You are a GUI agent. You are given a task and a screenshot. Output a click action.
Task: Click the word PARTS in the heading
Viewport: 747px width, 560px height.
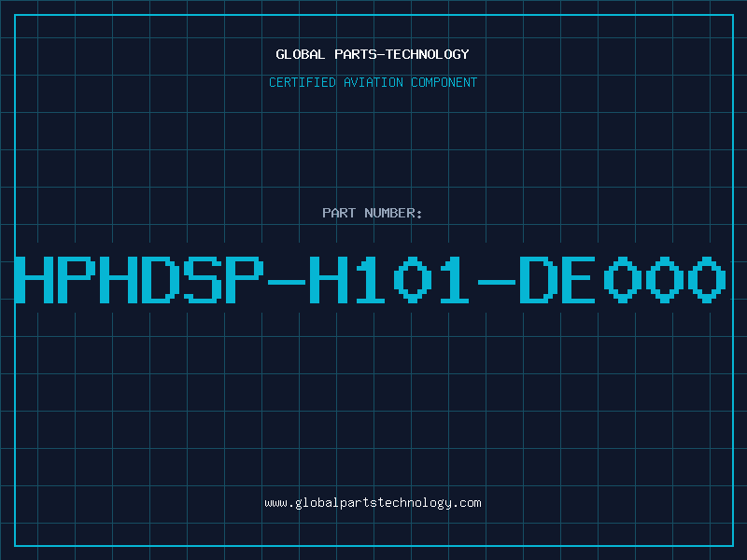355,54
